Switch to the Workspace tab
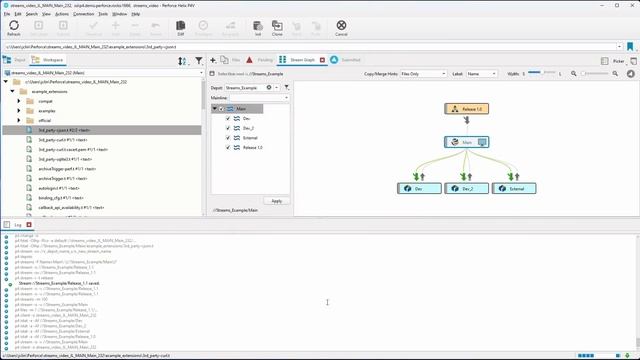Image resolution: width=640 pixels, height=360 pixels. click(x=48, y=60)
